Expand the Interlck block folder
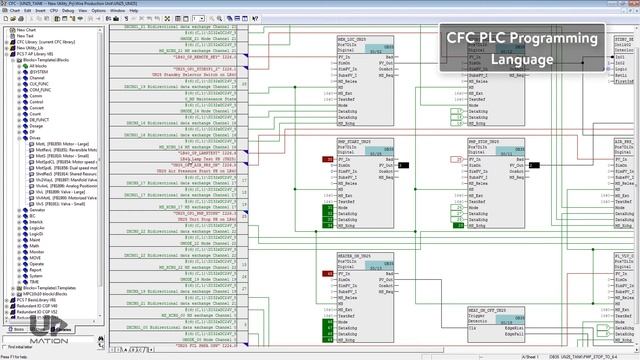Viewport: 640px width, 360px height. pos(19,222)
